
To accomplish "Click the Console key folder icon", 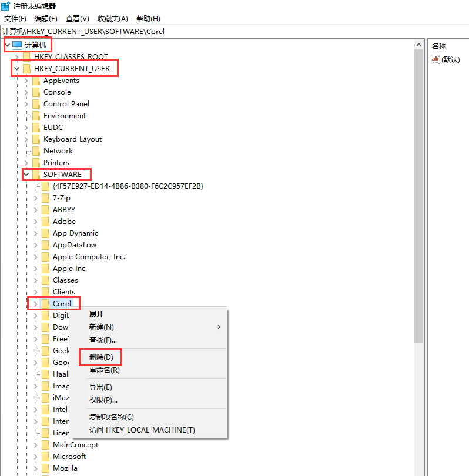I will coord(36,92).
